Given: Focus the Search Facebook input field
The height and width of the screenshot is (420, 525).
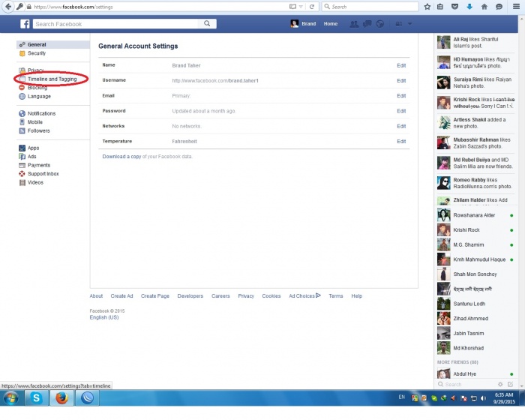Looking at the screenshot, I should click(x=115, y=24).
